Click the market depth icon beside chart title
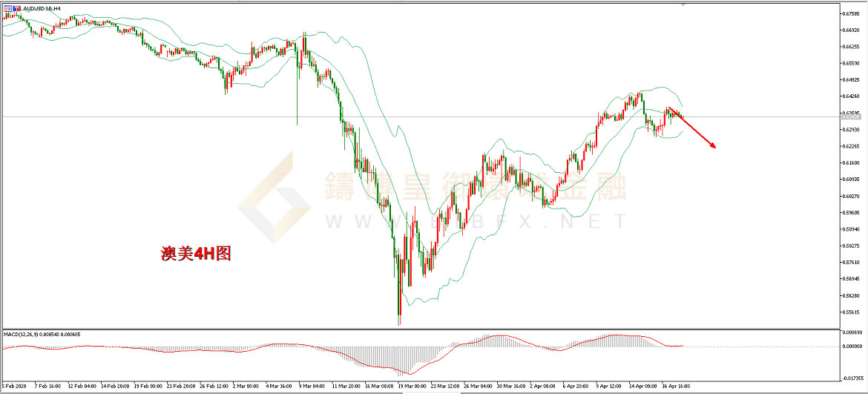This screenshot has height=394, width=868. (x=17, y=7)
